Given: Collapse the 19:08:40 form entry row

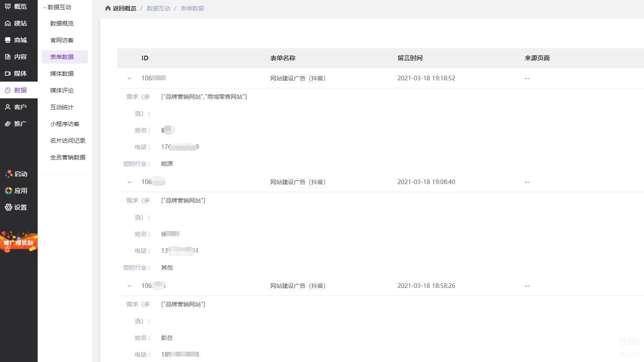Looking at the screenshot, I should pyautogui.click(x=129, y=182).
